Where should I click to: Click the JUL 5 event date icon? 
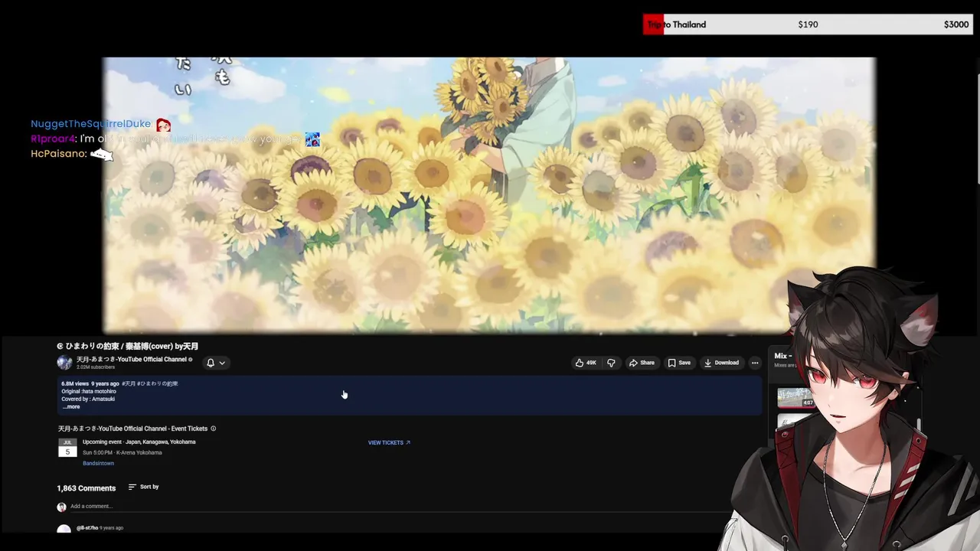coord(67,448)
